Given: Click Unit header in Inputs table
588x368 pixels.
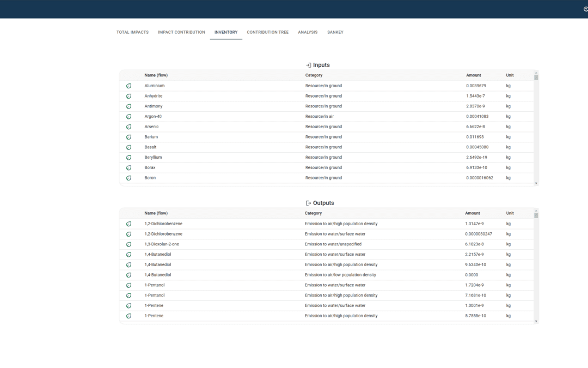Looking at the screenshot, I should [x=510, y=75].
